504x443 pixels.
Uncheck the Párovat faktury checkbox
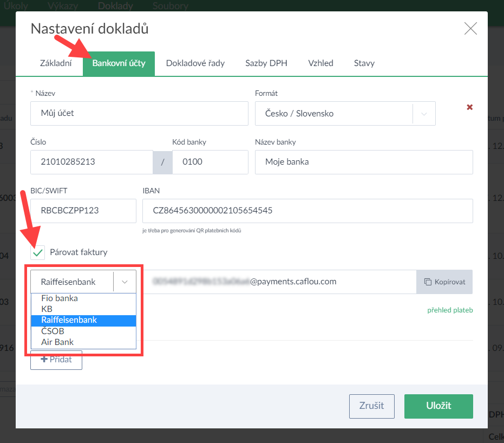[x=38, y=252]
